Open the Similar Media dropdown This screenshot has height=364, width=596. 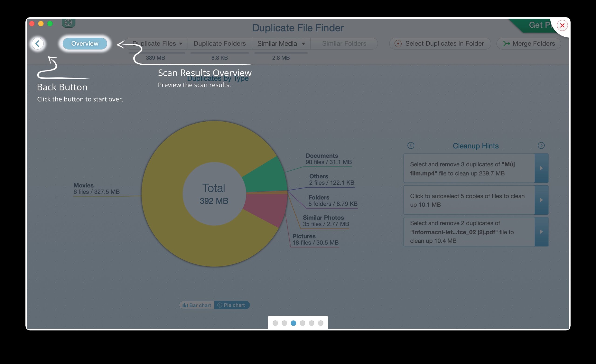click(303, 43)
